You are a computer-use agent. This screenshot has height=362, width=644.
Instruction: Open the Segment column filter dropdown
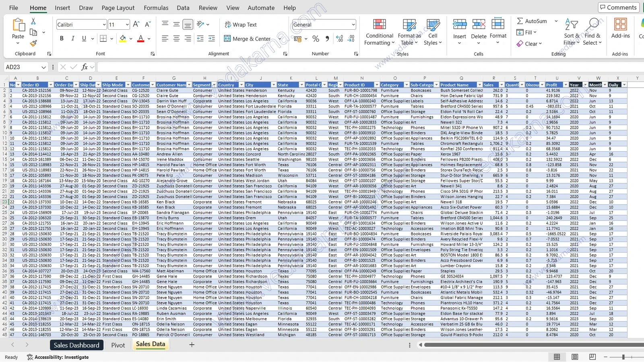click(x=214, y=85)
